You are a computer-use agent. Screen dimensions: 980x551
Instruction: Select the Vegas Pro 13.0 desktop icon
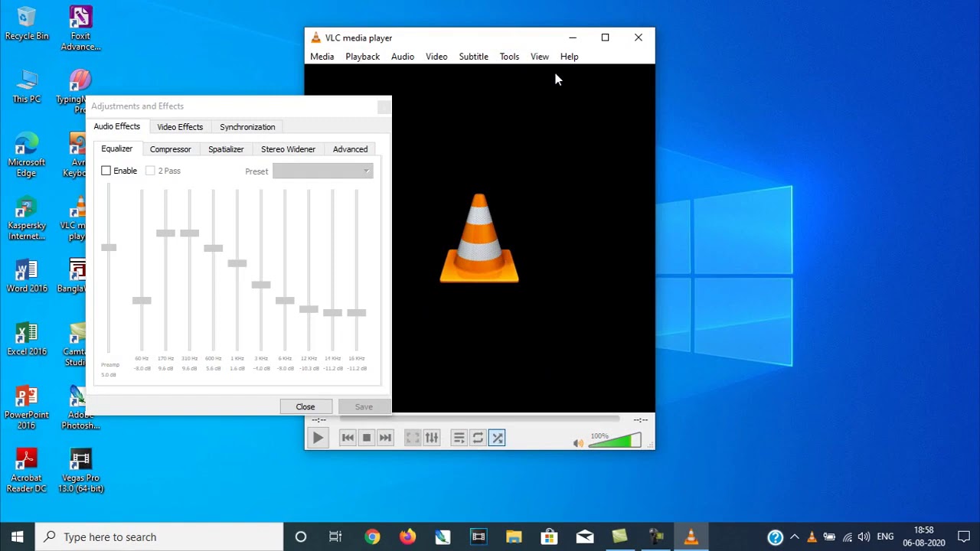click(80, 471)
